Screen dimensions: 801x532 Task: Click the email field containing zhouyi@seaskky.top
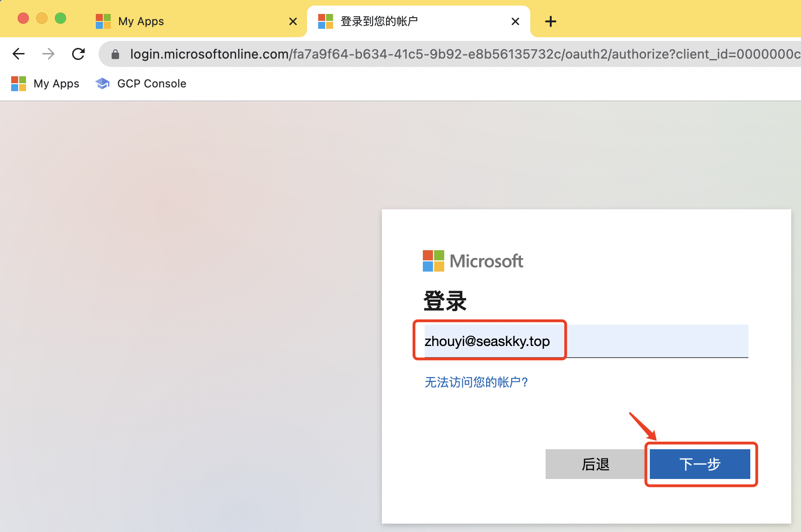586,341
